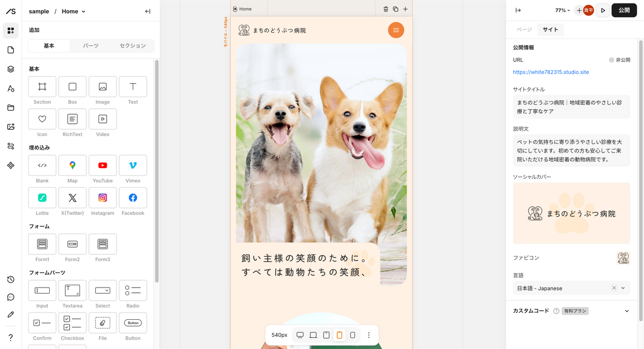Switch to desktop viewport size
644x349 pixels.
(x=300, y=335)
